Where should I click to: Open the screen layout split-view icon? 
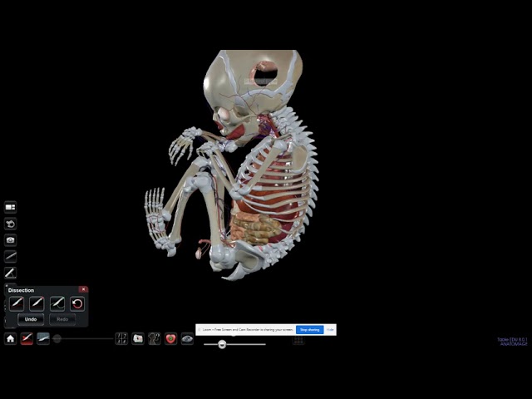point(10,207)
